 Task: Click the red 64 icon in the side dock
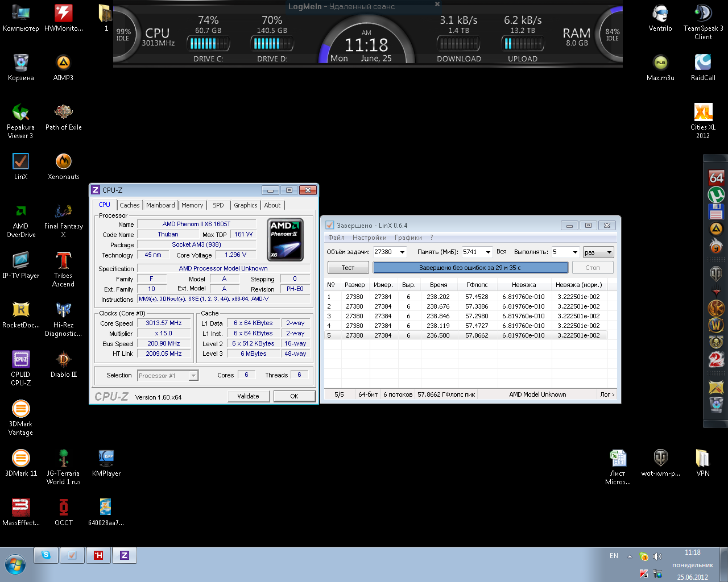[716, 177]
